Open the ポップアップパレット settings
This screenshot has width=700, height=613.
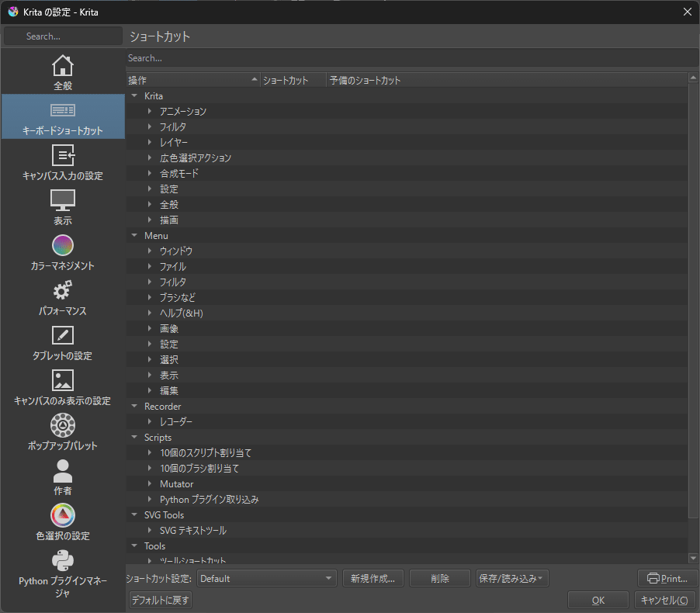[x=62, y=433]
